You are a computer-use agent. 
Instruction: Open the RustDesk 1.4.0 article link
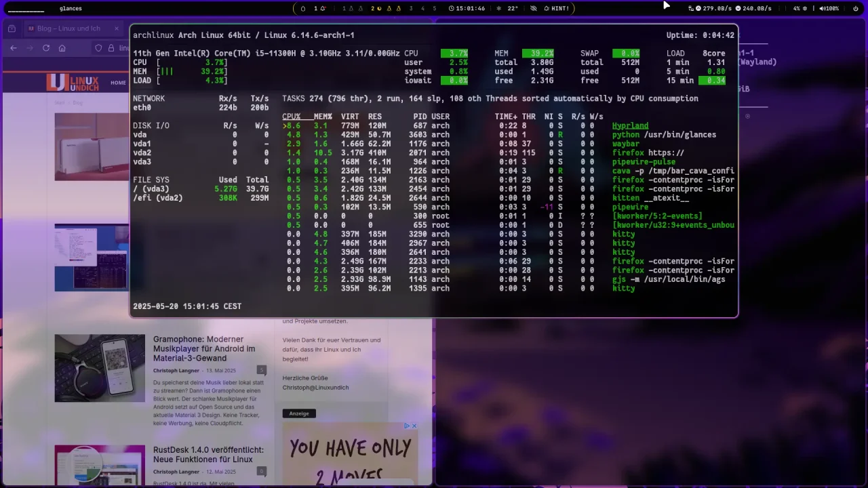pos(208,454)
